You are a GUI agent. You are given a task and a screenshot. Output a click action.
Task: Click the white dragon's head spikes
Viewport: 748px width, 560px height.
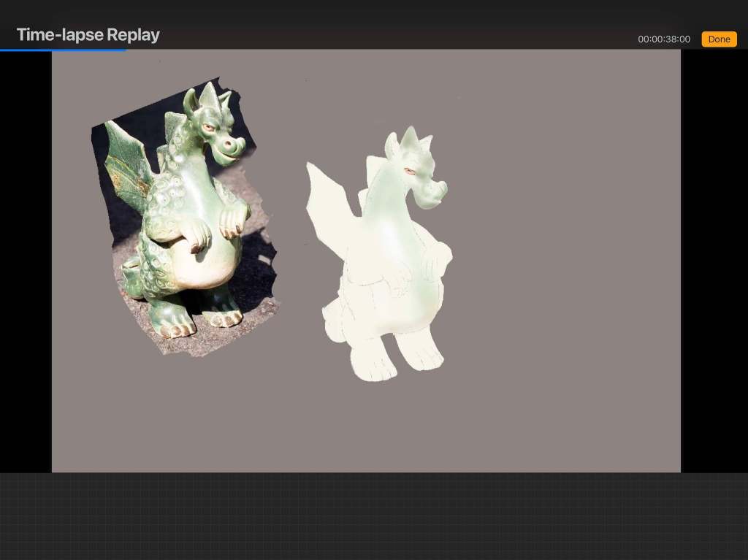411,139
